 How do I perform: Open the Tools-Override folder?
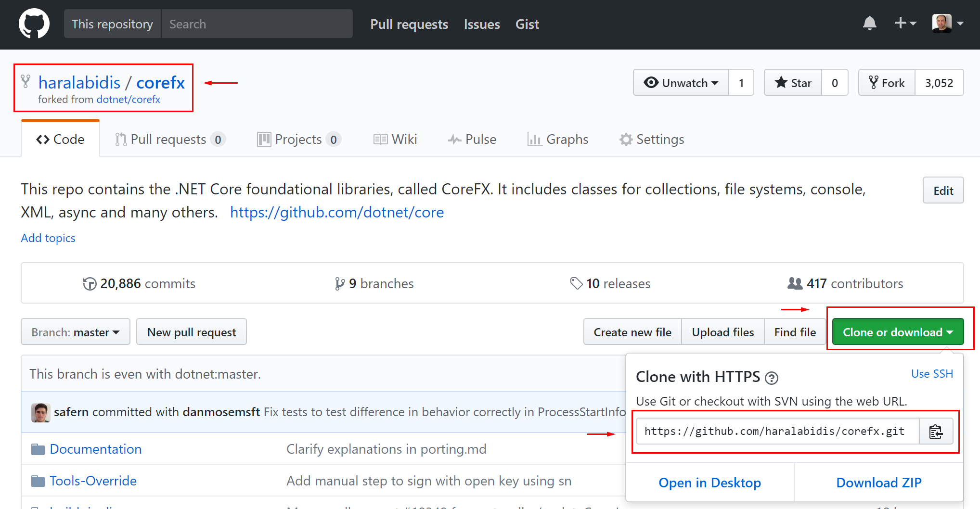[x=93, y=481]
